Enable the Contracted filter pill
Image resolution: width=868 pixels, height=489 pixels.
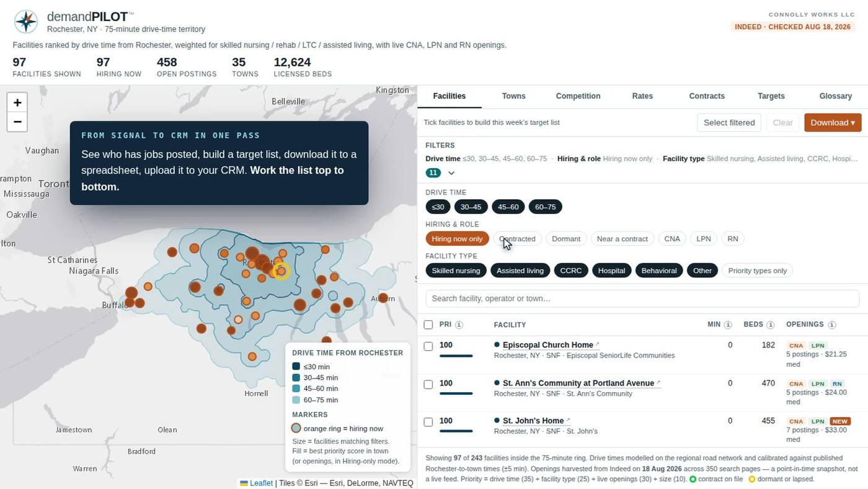click(x=517, y=238)
